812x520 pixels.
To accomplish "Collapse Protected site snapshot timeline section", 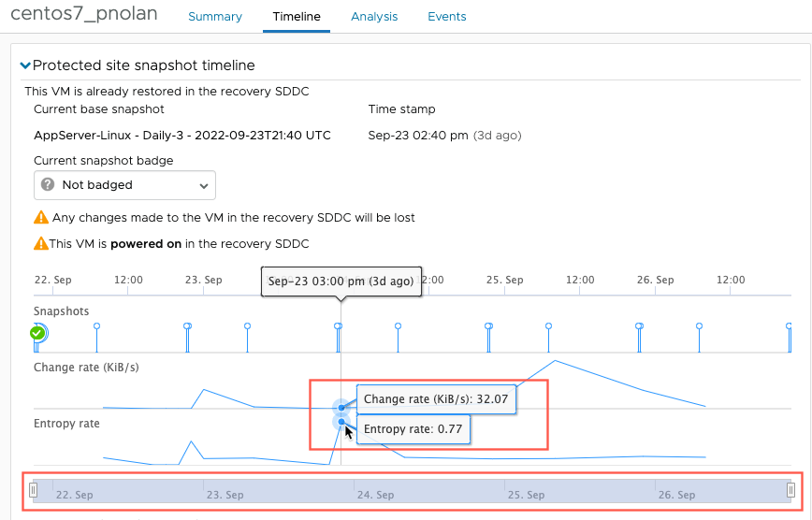I will pyautogui.click(x=25, y=65).
